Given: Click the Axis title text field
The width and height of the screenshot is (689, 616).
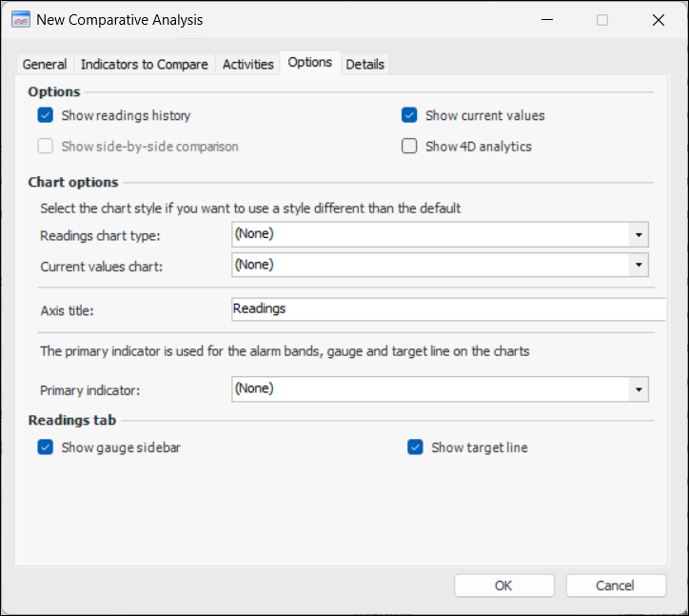Looking at the screenshot, I should pyautogui.click(x=447, y=309).
